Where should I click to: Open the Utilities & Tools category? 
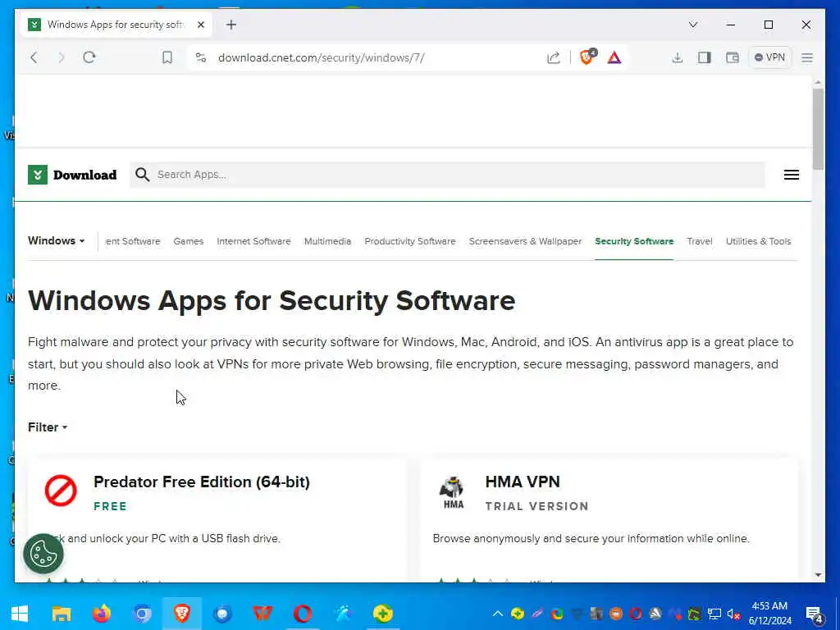(758, 241)
